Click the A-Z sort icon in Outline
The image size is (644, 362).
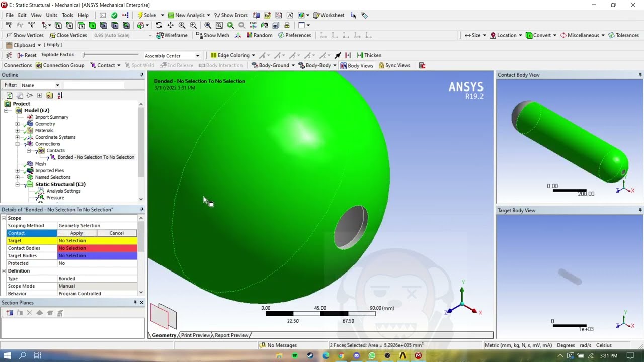(x=60, y=95)
